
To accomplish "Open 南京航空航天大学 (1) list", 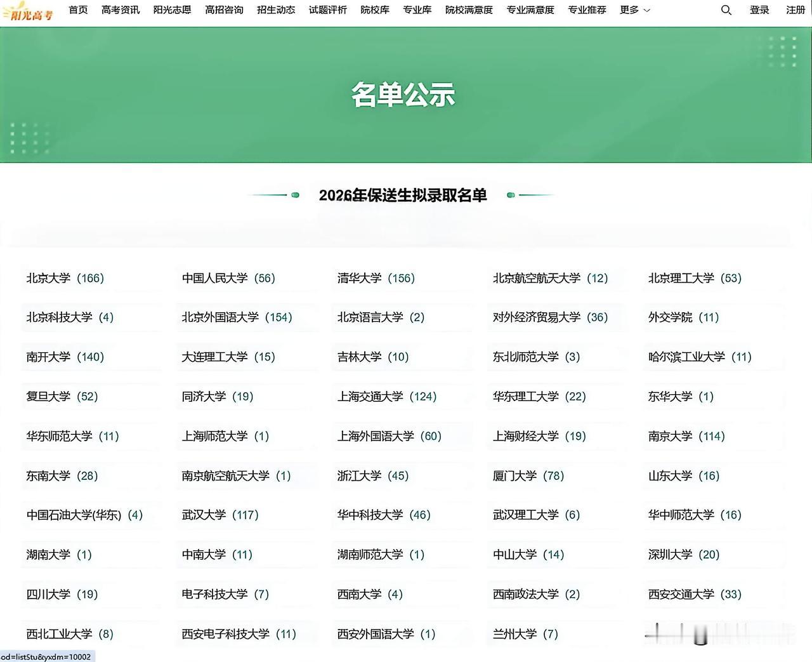I will click(x=236, y=475).
